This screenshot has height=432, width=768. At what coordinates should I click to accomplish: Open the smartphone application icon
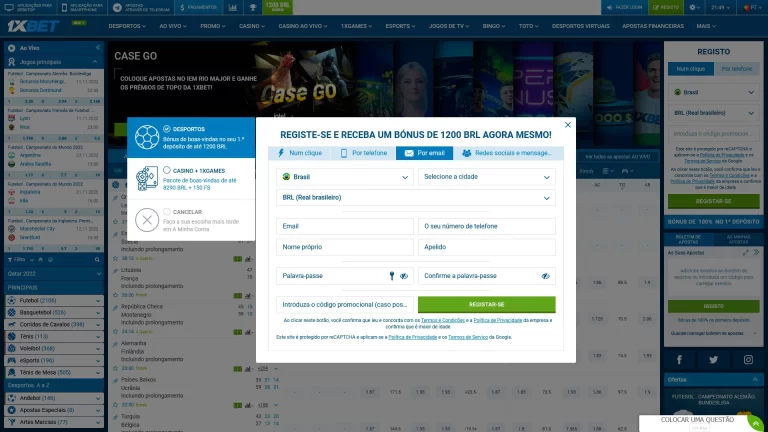[64, 7]
